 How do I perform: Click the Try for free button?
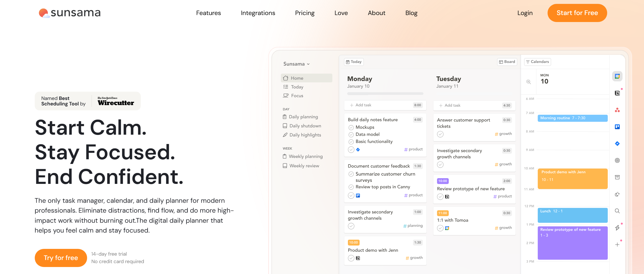(60, 258)
